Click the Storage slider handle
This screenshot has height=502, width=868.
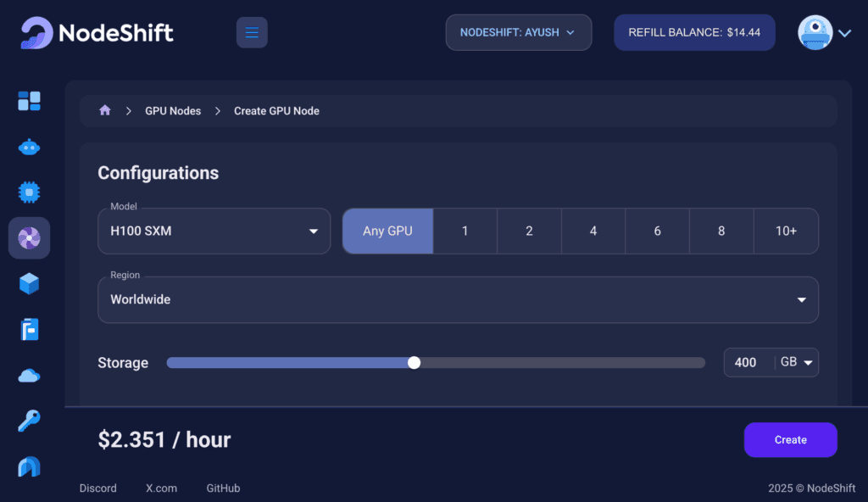point(414,362)
